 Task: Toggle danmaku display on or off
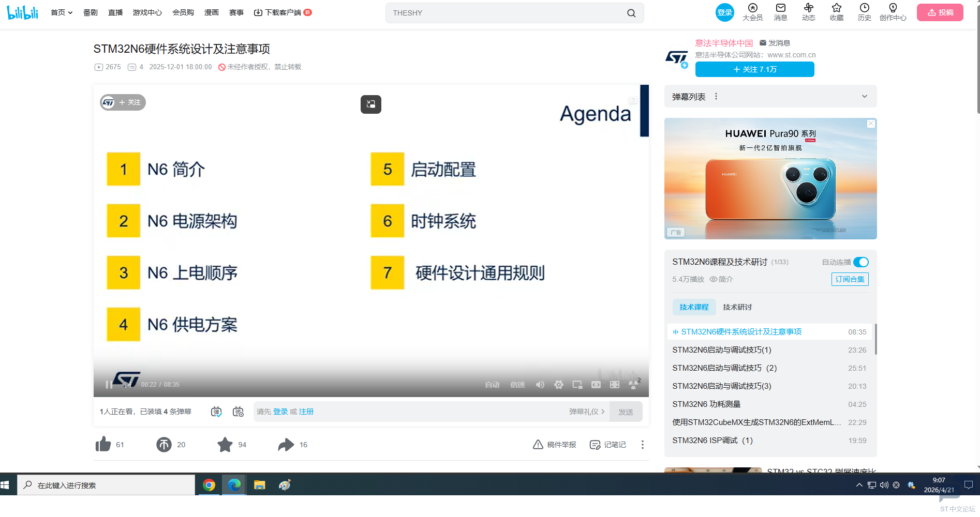click(216, 412)
